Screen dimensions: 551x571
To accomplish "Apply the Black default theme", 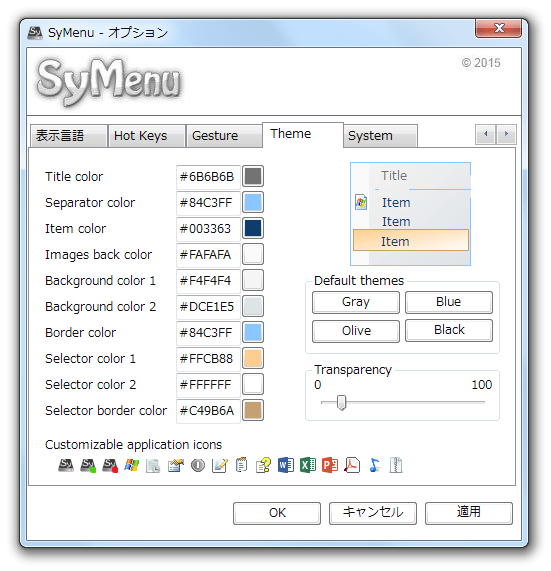I will (x=449, y=330).
